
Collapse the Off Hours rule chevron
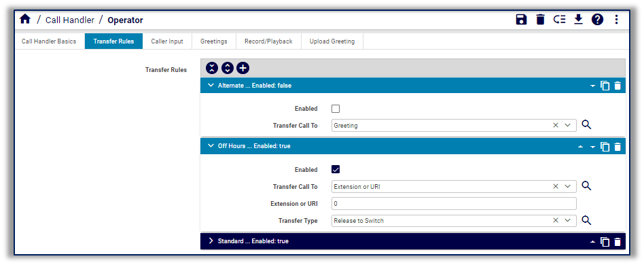pos(211,146)
